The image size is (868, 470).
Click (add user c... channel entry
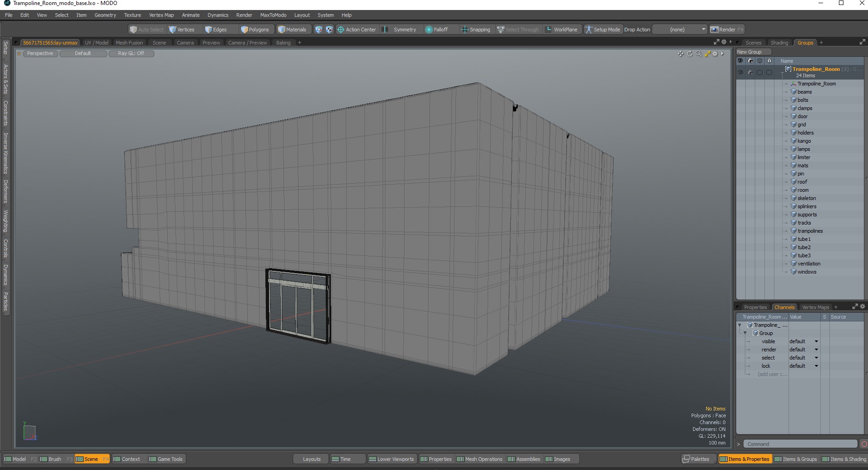click(772, 374)
